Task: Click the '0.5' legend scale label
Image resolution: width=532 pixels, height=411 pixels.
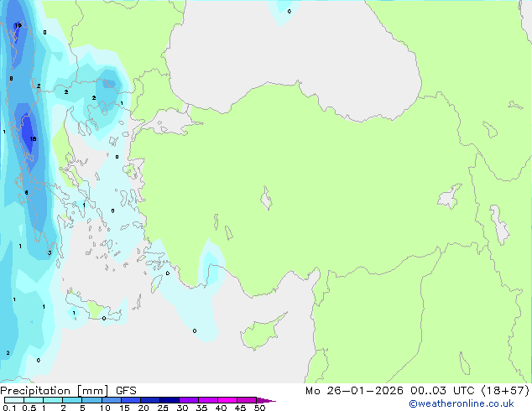Action: click(29, 408)
